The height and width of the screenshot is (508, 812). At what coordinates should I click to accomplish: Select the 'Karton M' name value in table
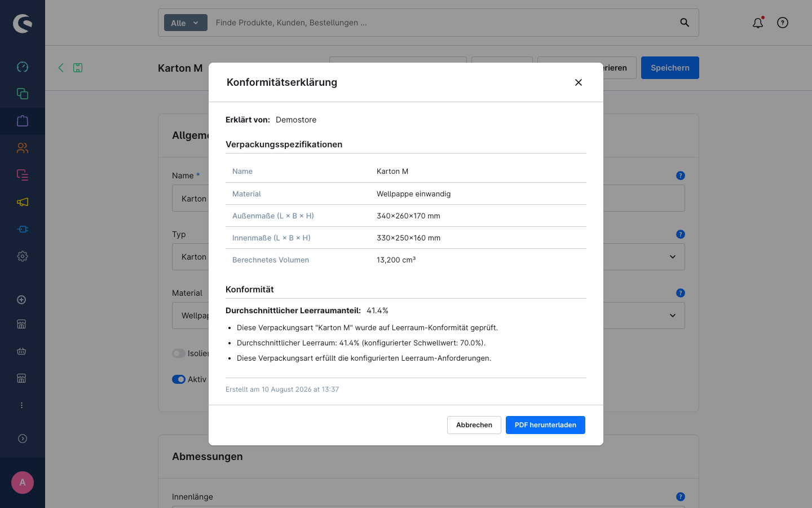pos(392,171)
